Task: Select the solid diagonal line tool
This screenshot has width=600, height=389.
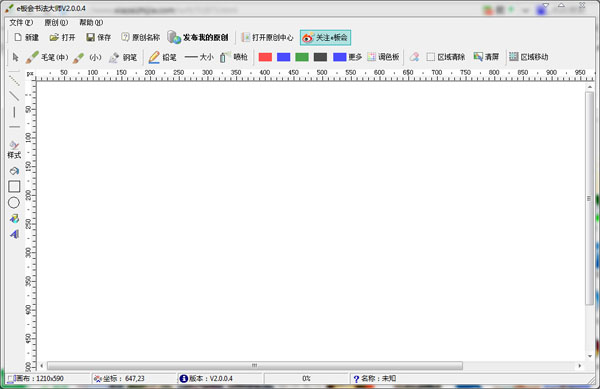Action: (14, 96)
